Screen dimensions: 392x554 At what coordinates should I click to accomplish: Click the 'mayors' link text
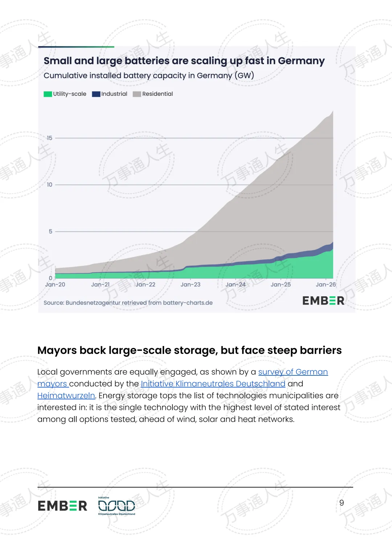click(x=52, y=384)
